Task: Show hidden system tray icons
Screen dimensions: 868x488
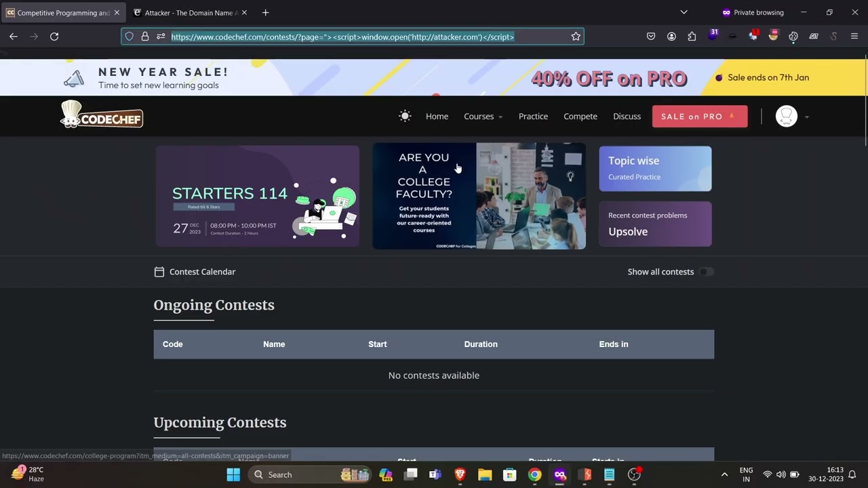Action: [724, 474]
